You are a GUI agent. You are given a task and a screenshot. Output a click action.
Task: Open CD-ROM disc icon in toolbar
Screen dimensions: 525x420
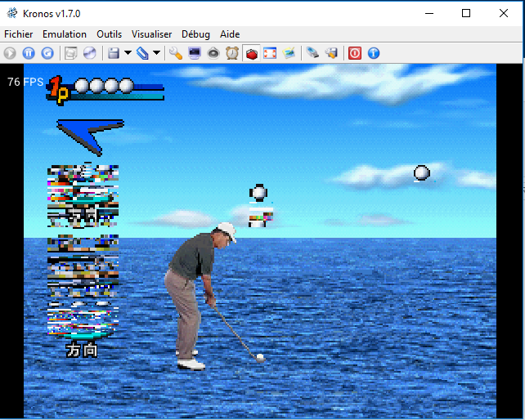89,53
